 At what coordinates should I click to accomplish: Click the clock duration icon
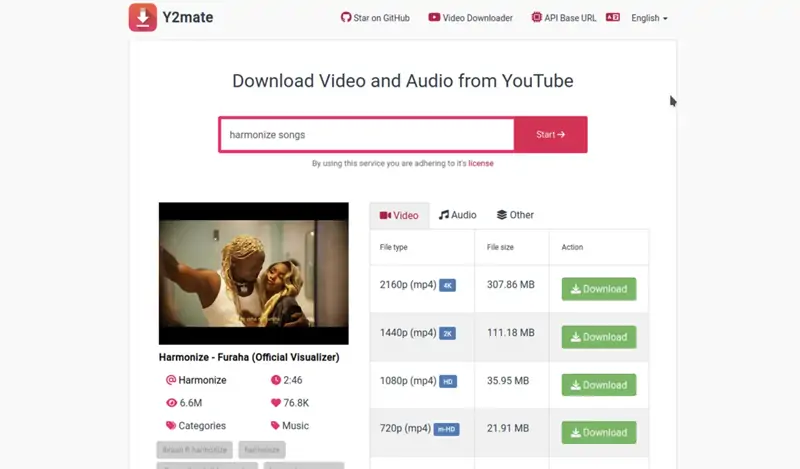[276, 380]
